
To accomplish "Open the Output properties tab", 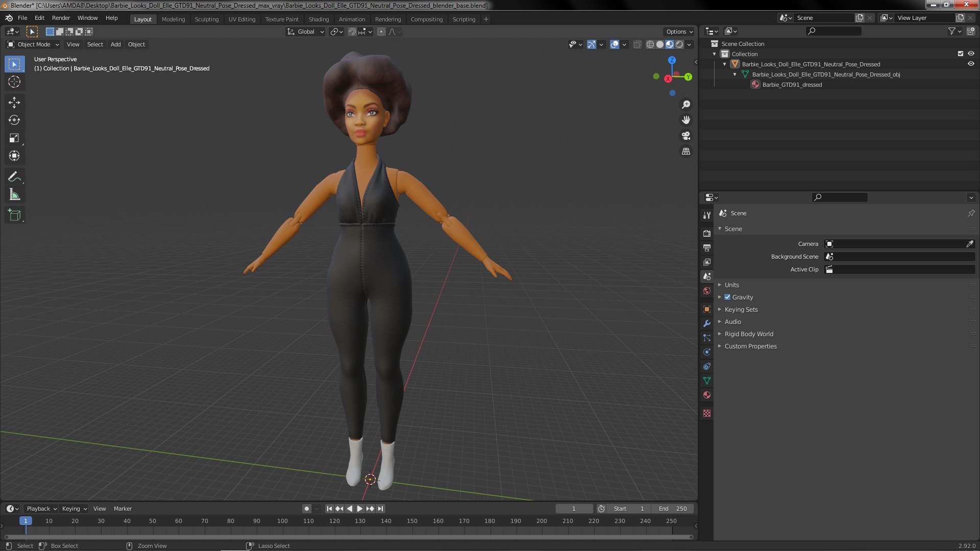I will (707, 247).
